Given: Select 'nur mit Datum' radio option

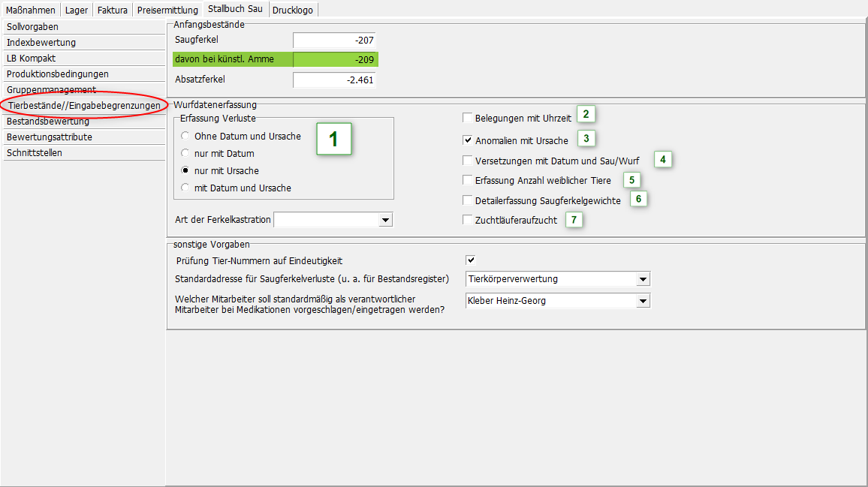Looking at the screenshot, I should click(x=185, y=153).
